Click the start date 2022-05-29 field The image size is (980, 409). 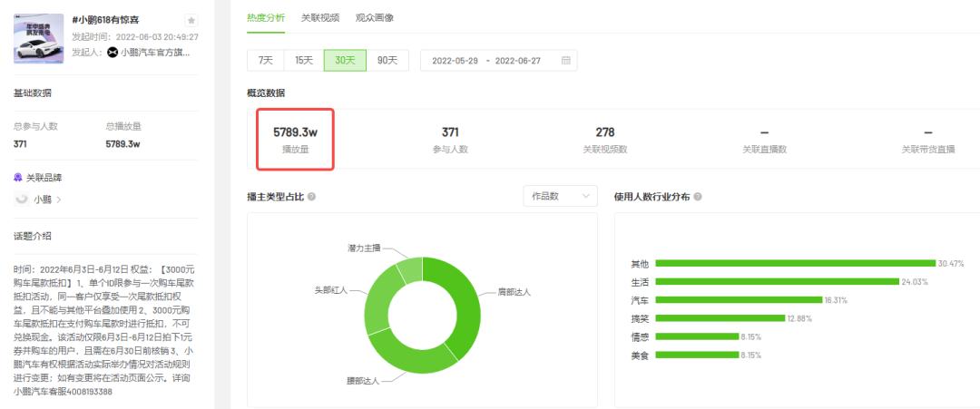[x=455, y=61]
